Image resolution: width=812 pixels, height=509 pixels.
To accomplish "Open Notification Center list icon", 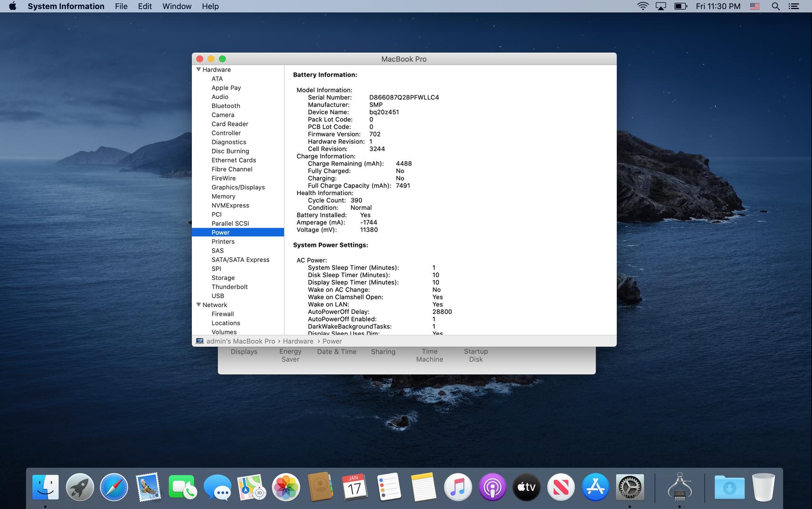I will pyautogui.click(x=794, y=6).
